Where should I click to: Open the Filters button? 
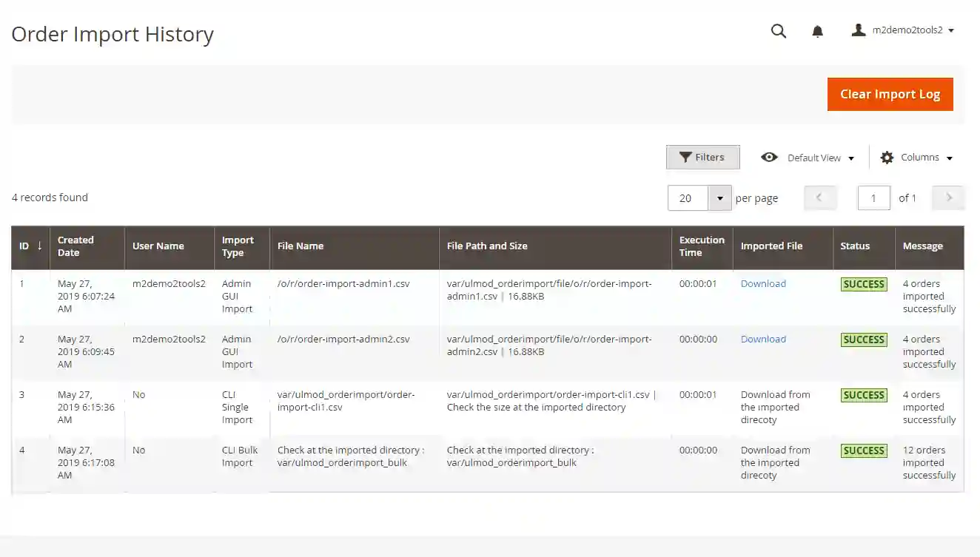coord(702,157)
